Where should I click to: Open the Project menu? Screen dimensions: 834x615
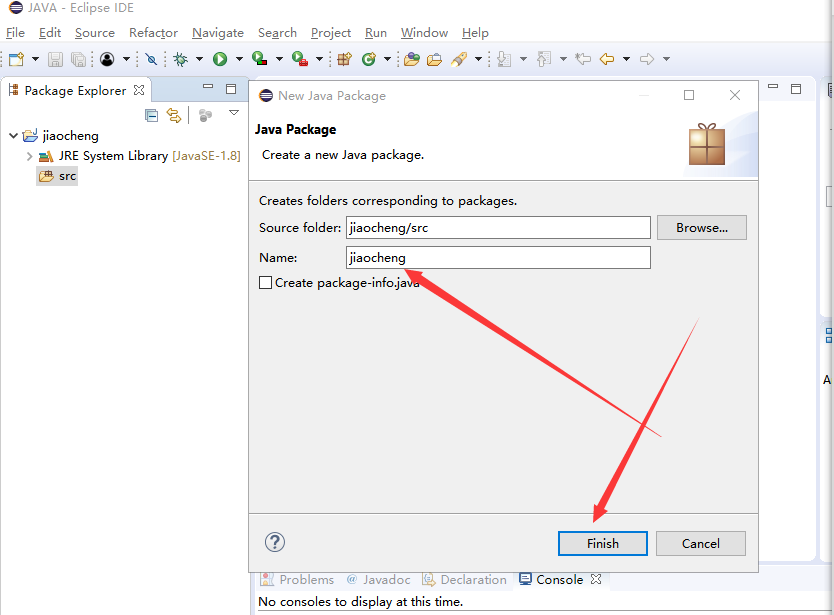click(x=331, y=33)
